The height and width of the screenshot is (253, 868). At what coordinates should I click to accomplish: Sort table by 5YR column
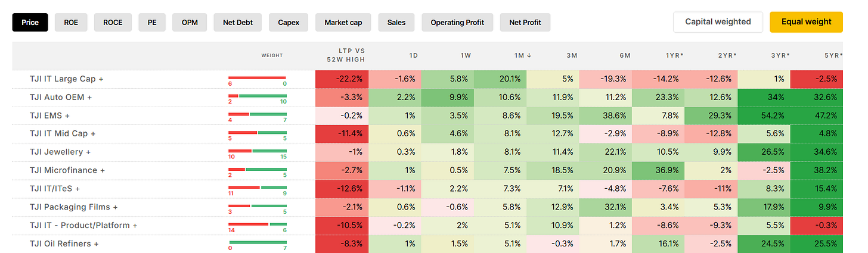pos(833,55)
